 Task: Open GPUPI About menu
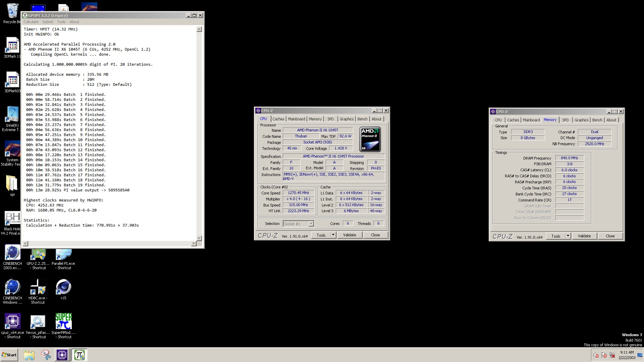74,22
